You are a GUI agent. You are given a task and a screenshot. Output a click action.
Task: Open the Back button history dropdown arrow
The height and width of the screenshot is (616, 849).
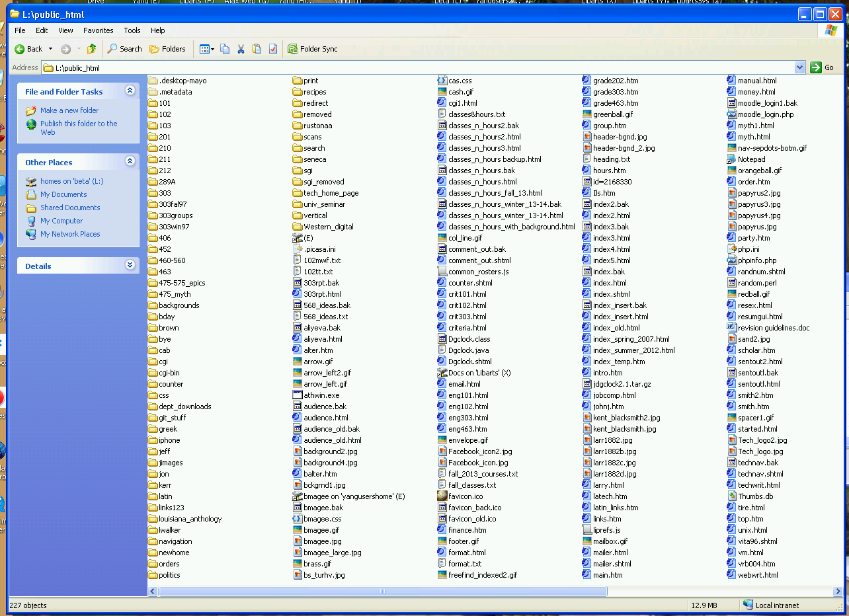coord(50,49)
